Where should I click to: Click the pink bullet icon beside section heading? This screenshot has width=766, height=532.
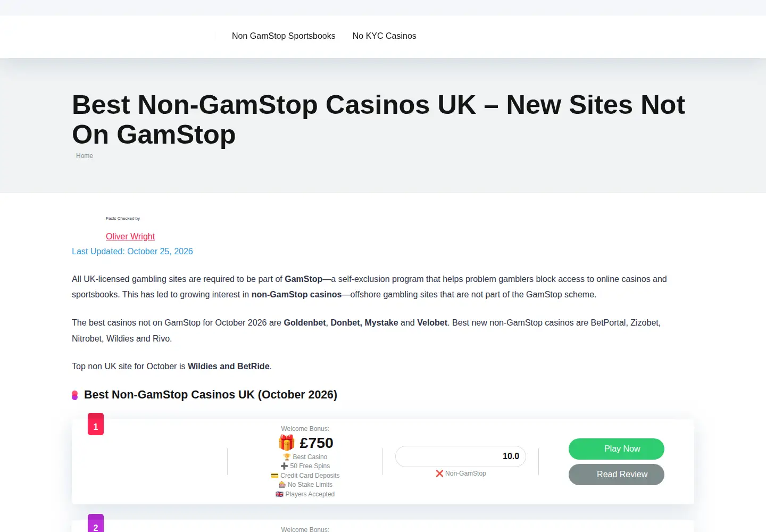75,395
